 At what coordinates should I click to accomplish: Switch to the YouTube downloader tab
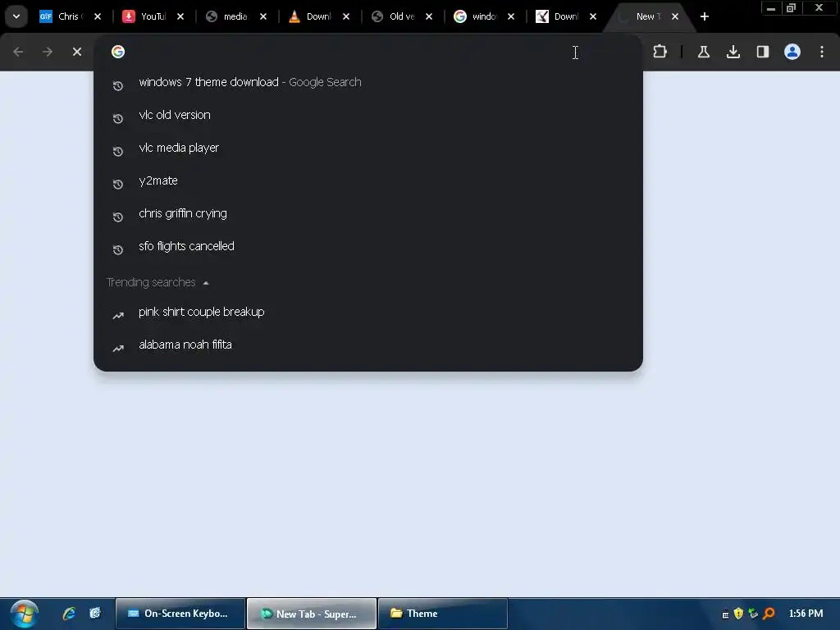click(x=153, y=16)
